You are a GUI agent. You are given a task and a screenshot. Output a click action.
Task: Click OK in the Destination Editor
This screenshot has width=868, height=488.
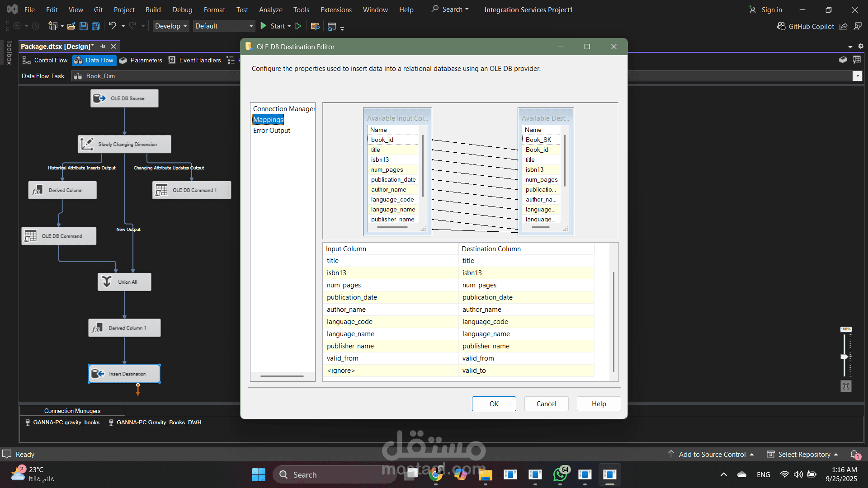coord(494,404)
